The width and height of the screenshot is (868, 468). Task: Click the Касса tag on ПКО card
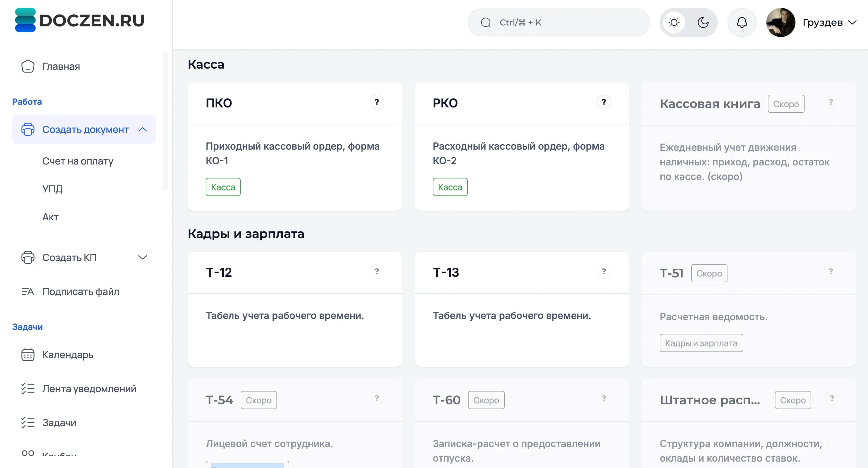point(223,187)
